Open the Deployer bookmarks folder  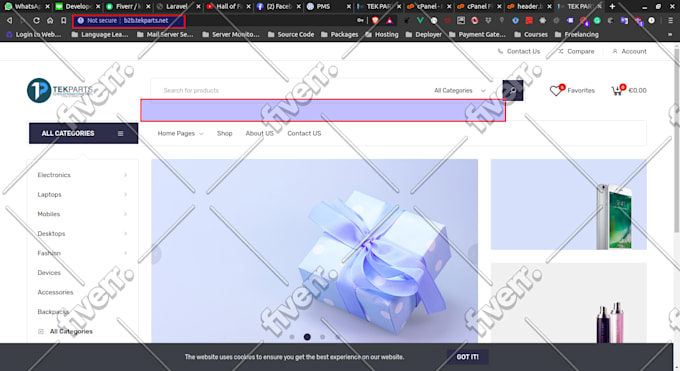tap(424, 34)
